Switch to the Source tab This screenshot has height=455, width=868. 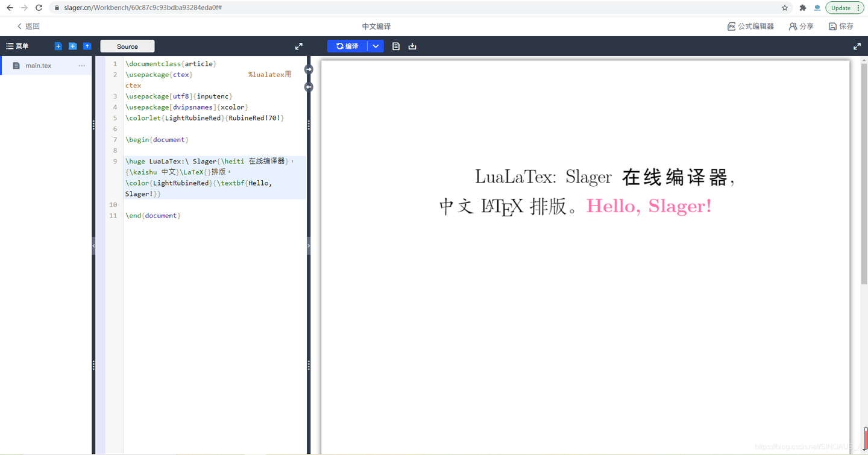click(x=127, y=46)
